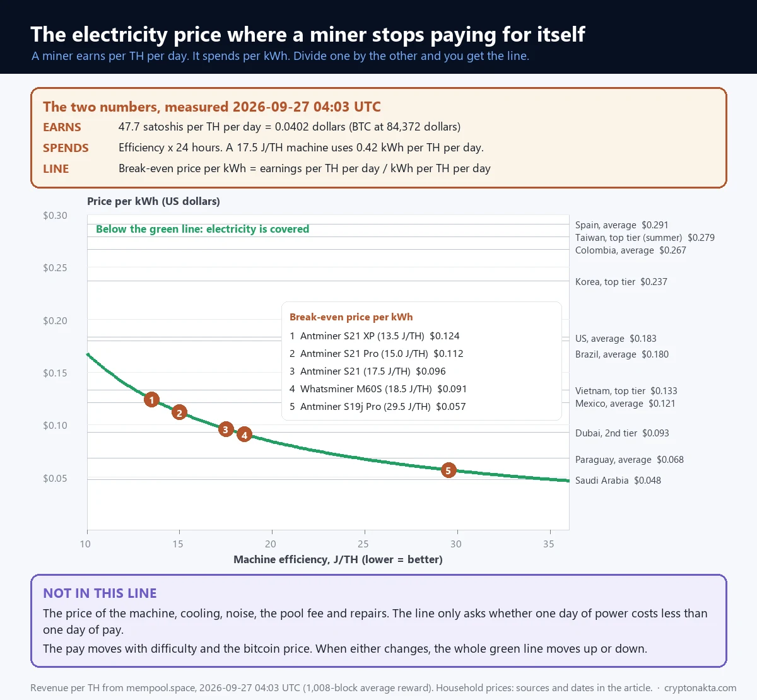This screenshot has width=757, height=700.
Task: Click the Break-even price per kWh legend title
Action: coord(351,317)
